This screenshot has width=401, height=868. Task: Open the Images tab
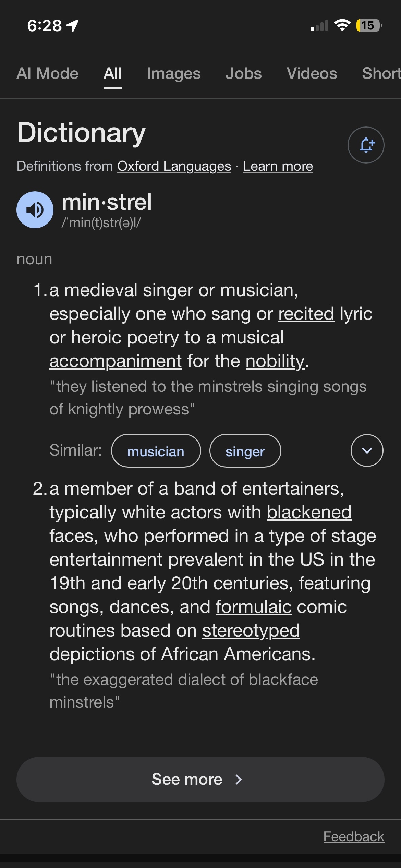coord(174,73)
